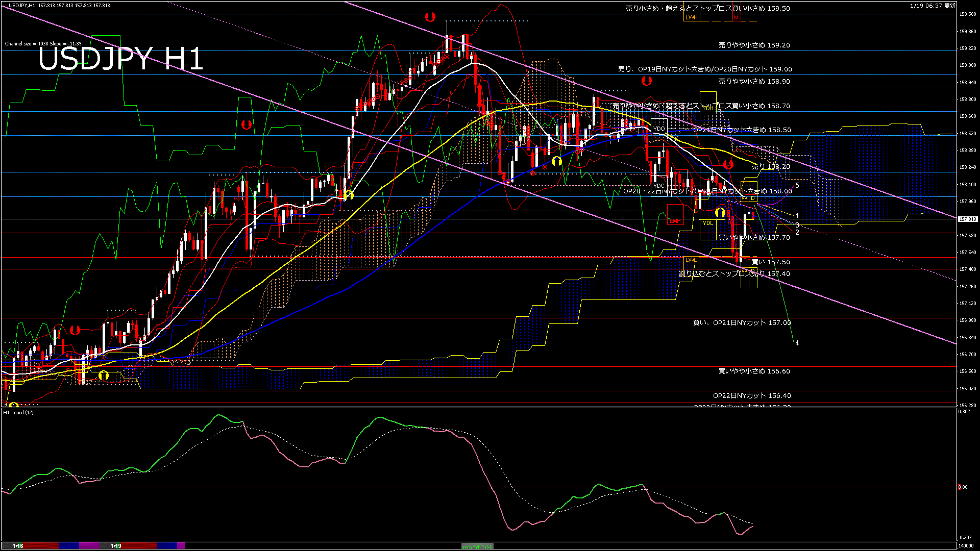This screenshot has height=551, width=980.
Task: Click the current price tag 157.813
Action: pyautogui.click(x=967, y=219)
